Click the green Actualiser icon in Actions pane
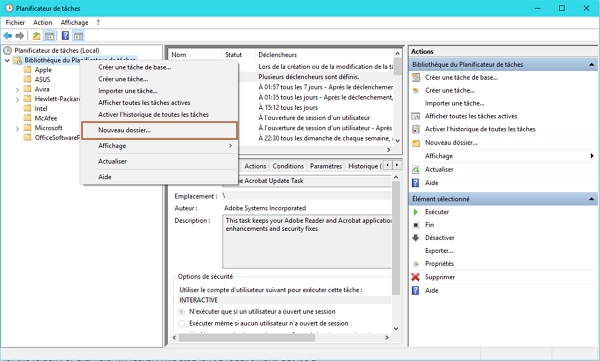This screenshot has height=361, width=600. point(416,170)
